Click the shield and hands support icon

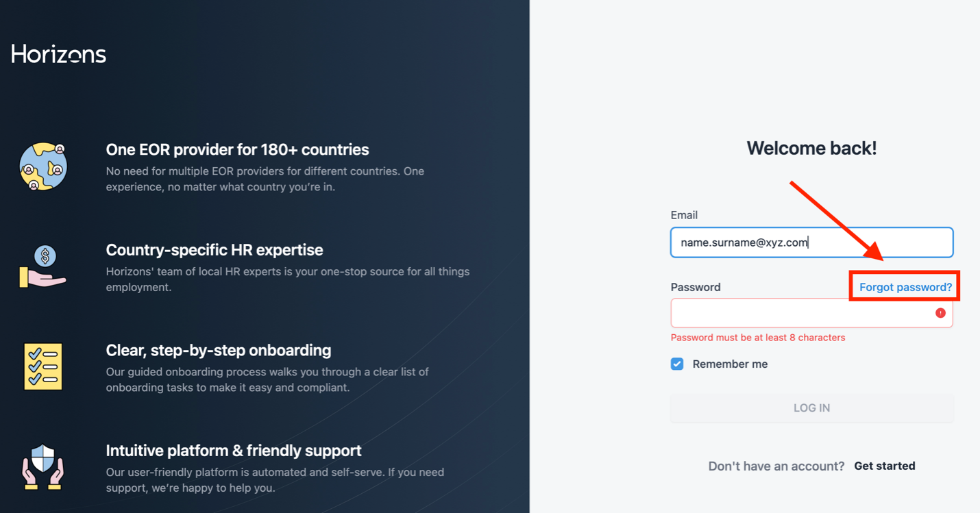[x=43, y=466]
